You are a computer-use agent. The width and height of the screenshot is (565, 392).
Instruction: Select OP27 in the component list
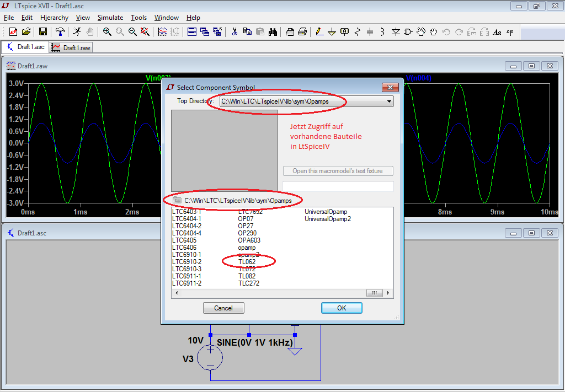246,225
